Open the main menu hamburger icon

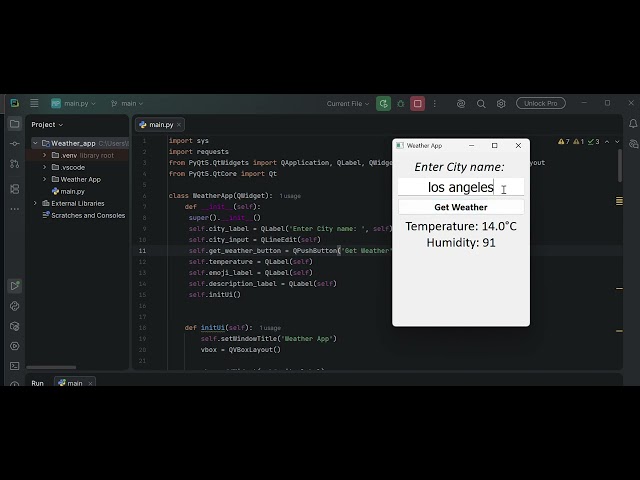click(x=34, y=103)
